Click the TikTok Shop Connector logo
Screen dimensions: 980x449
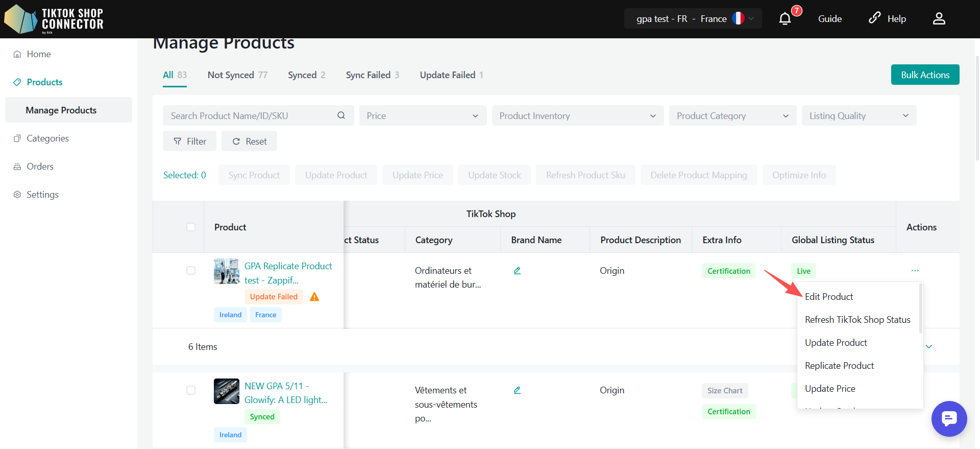pos(54,19)
